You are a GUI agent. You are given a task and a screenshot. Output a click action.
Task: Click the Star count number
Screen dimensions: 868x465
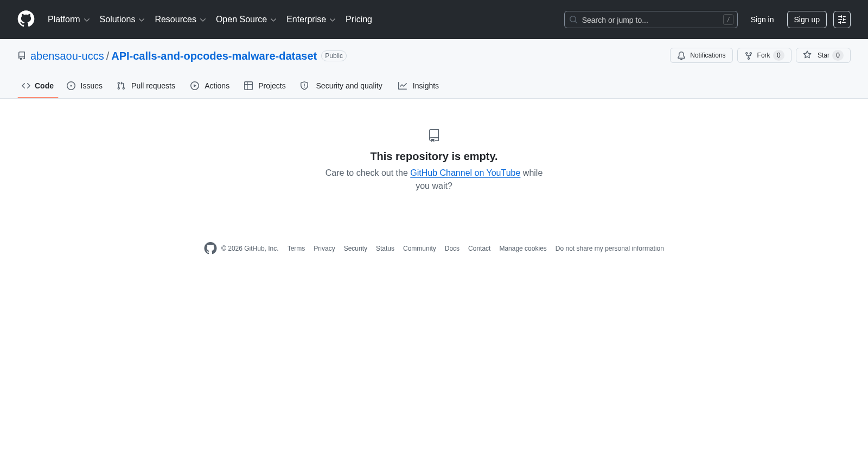point(838,55)
